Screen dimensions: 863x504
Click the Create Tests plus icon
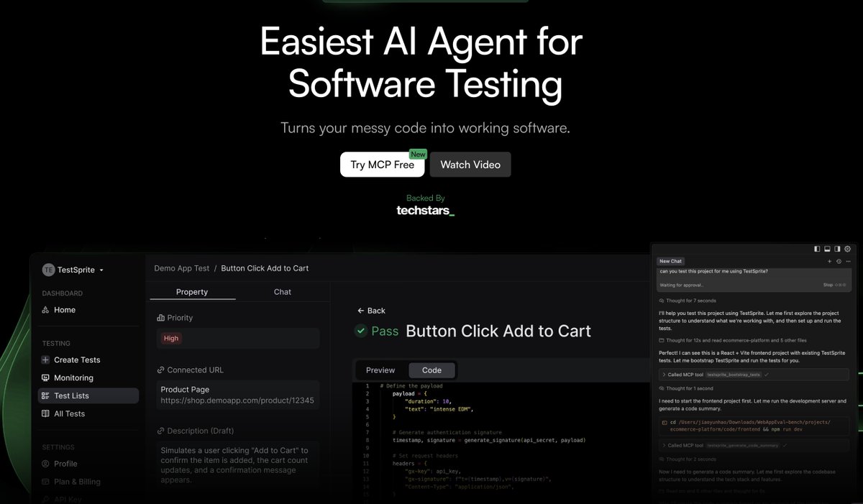point(46,359)
